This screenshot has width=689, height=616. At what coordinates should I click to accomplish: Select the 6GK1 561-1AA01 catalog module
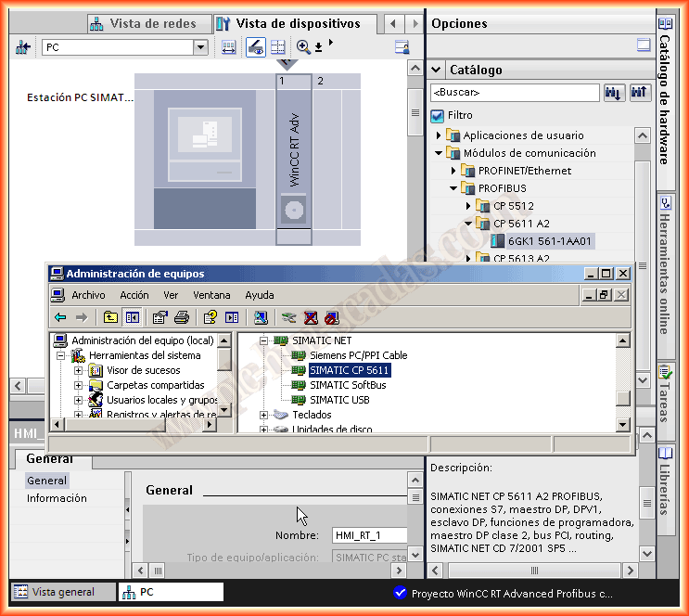[549, 241]
